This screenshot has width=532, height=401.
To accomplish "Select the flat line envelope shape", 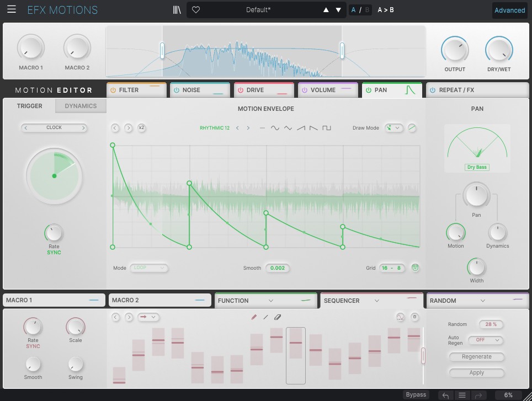I will click(x=262, y=128).
